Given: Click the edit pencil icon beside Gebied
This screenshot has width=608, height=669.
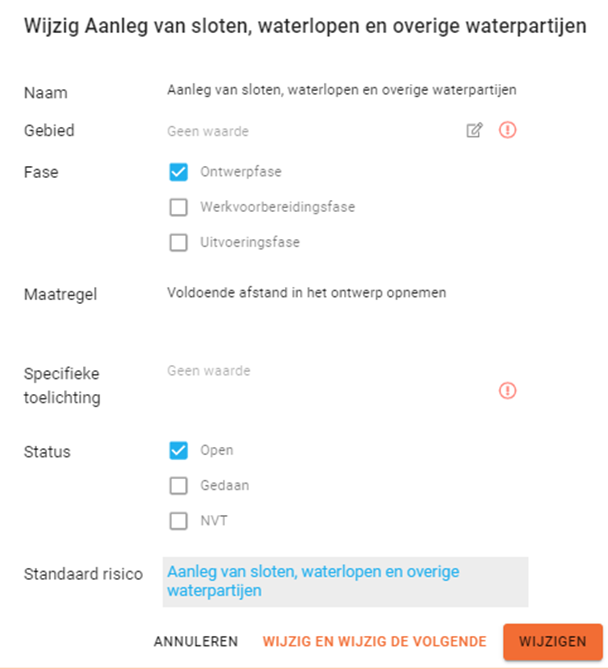Looking at the screenshot, I should pyautogui.click(x=474, y=130).
